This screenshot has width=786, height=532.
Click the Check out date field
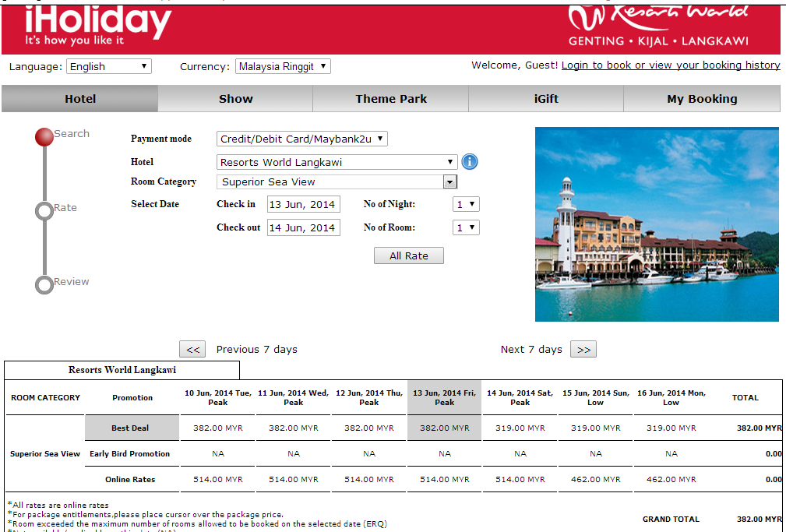[303, 227]
